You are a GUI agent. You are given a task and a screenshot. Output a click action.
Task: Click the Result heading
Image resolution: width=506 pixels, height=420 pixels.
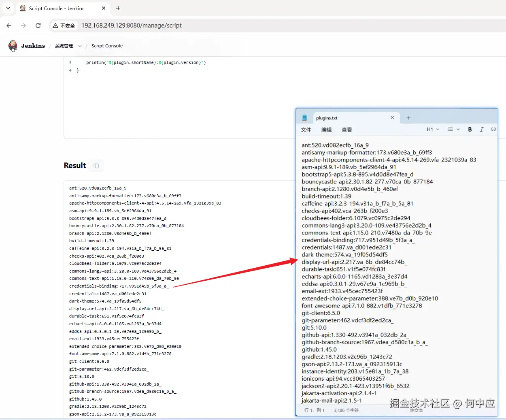(75, 165)
